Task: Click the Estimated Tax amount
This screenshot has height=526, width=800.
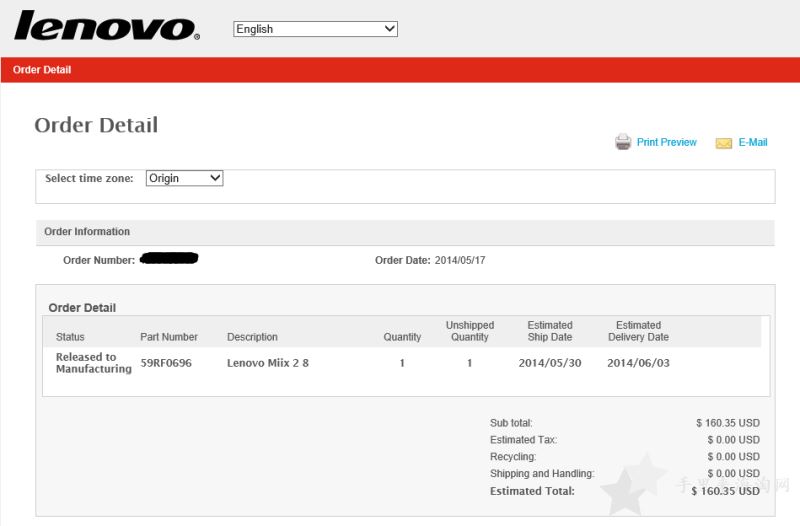Action: point(733,440)
